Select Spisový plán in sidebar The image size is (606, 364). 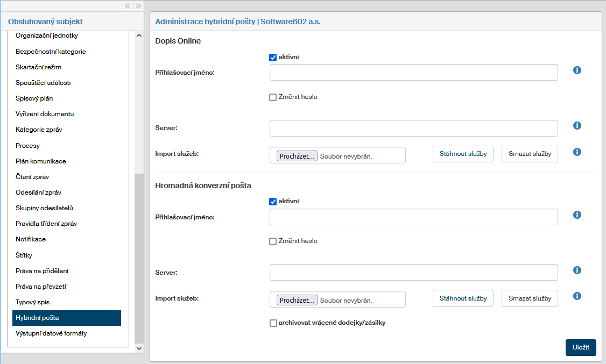(x=34, y=98)
